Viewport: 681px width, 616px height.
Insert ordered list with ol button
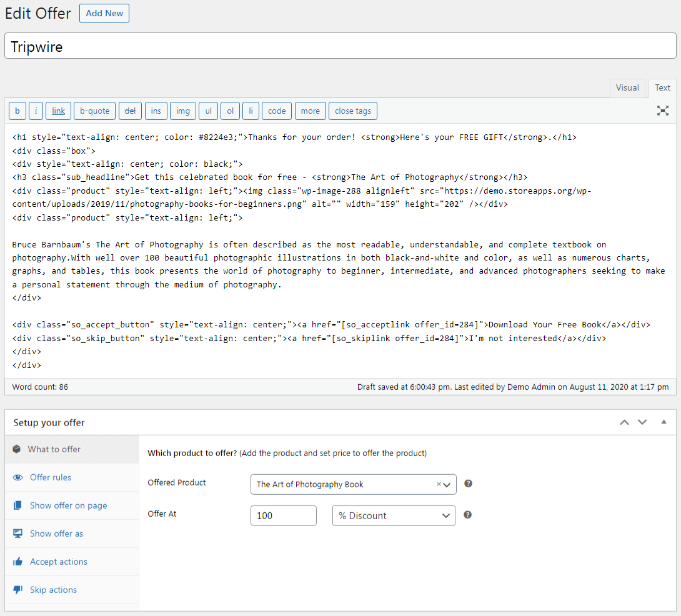(x=230, y=111)
